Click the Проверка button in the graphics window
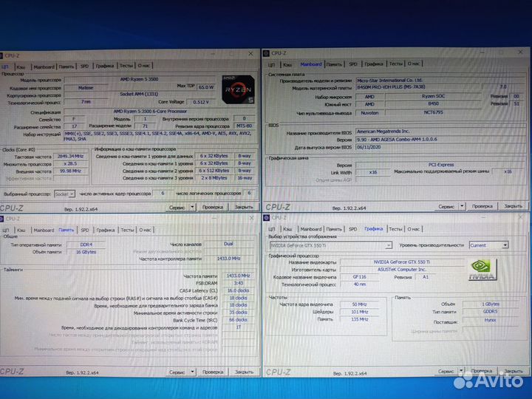This screenshot has width=532, height=399. (482, 370)
